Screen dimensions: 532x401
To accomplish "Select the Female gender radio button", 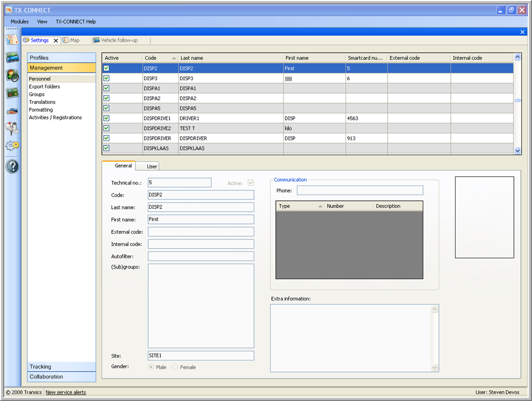I will click(x=175, y=367).
